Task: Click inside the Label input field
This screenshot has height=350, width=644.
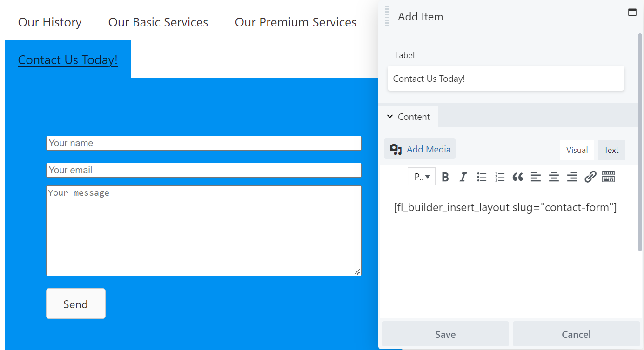Action: click(x=506, y=78)
